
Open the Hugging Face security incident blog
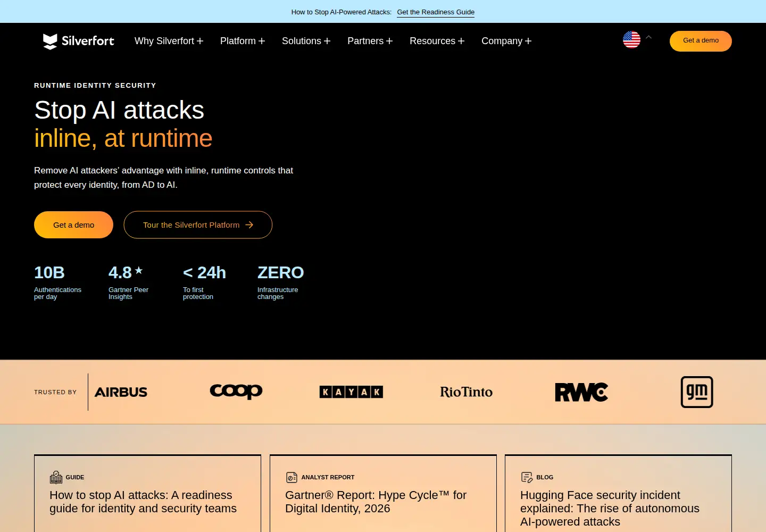point(618,494)
